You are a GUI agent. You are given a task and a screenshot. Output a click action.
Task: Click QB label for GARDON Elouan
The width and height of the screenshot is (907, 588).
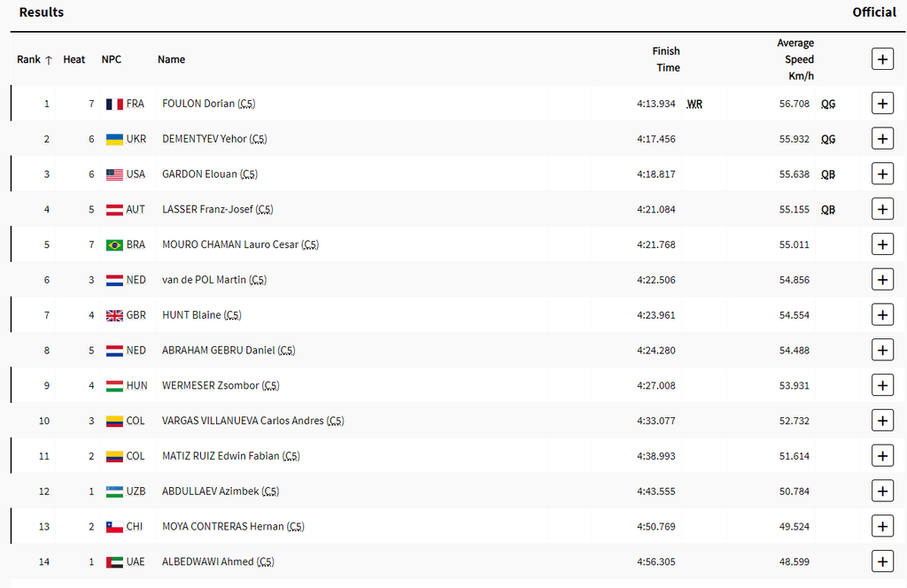pyautogui.click(x=828, y=174)
